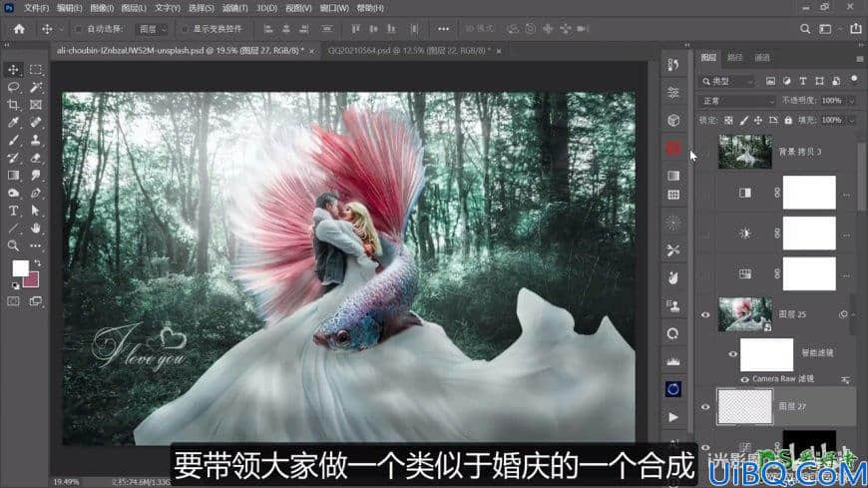Select the Gradient tool
Screen dimensions: 868x488
tap(13, 176)
